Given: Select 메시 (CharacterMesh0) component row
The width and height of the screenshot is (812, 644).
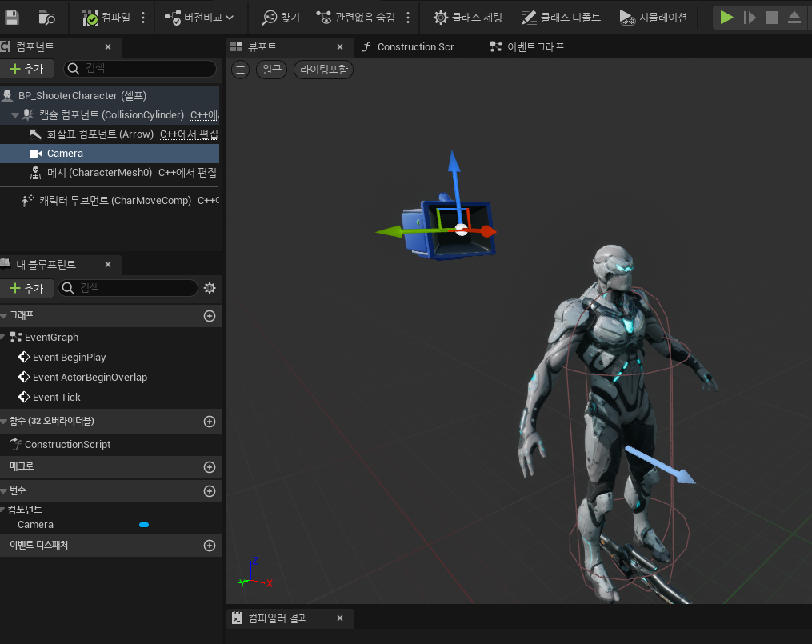Looking at the screenshot, I should point(110,172).
